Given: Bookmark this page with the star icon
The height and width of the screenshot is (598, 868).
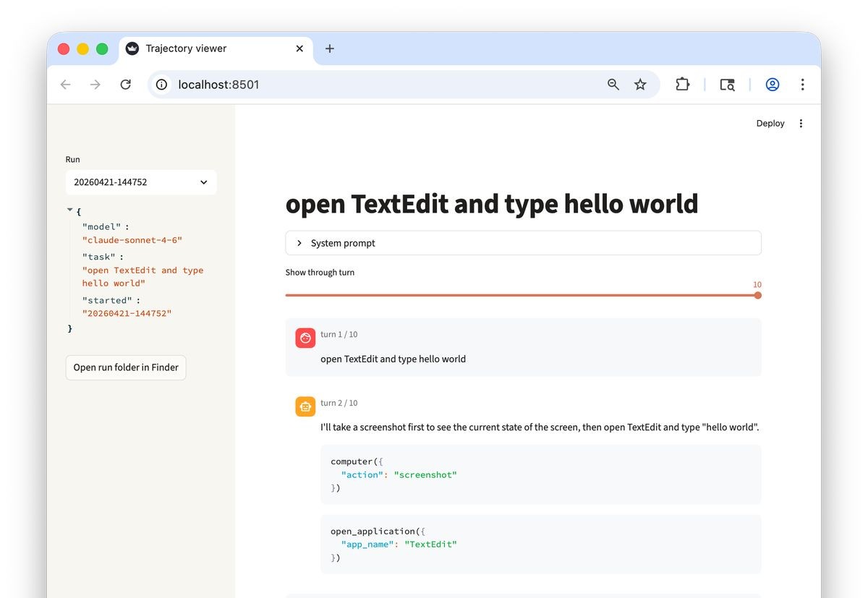Looking at the screenshot, I should [640, 85].
